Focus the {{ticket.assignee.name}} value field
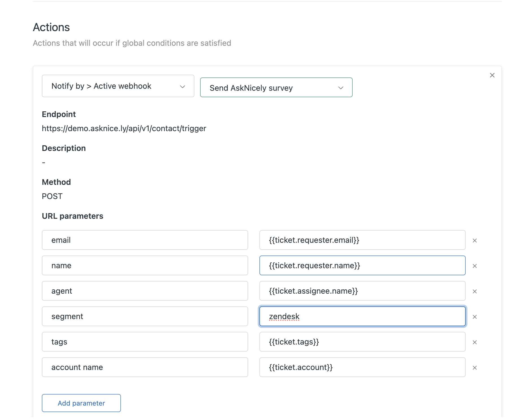 [x=362, y=291]
